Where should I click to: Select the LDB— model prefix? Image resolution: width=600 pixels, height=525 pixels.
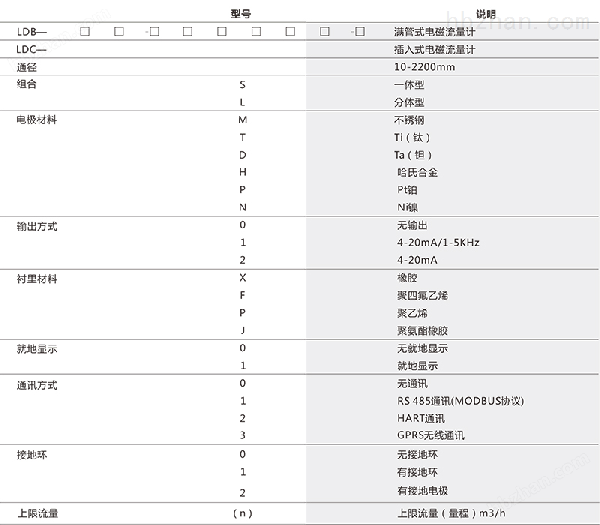coord(32,32)
